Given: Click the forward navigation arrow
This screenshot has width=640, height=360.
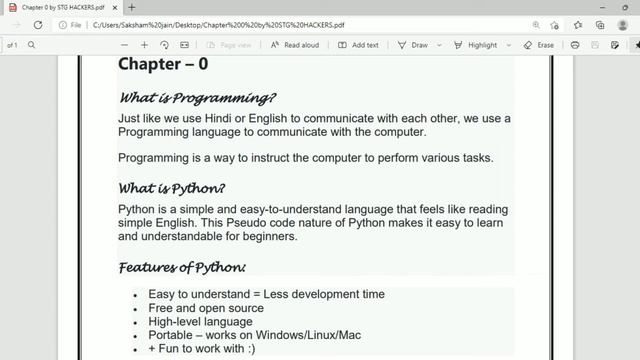Looking at the screenshot, I should coord(16,25).
